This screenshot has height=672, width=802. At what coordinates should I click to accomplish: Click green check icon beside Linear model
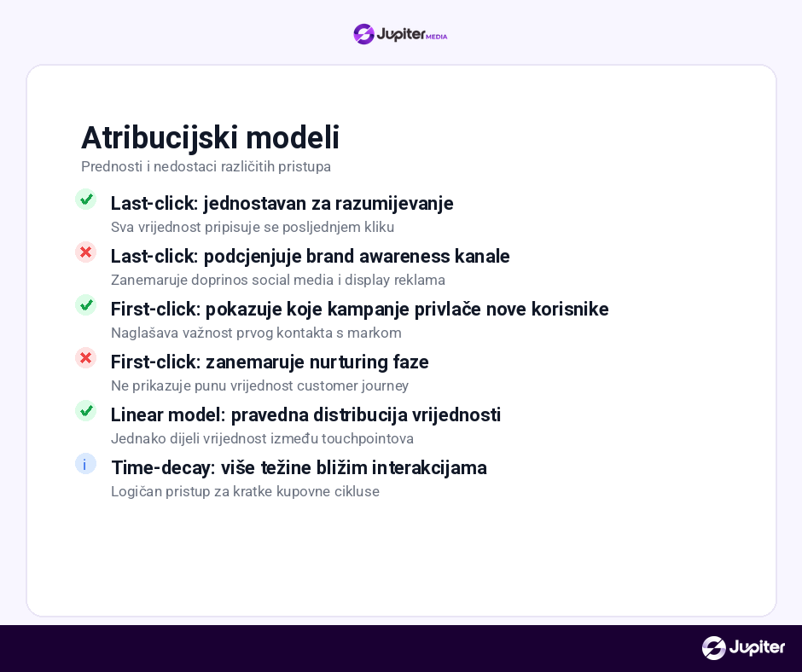click(x=86, y=411)
